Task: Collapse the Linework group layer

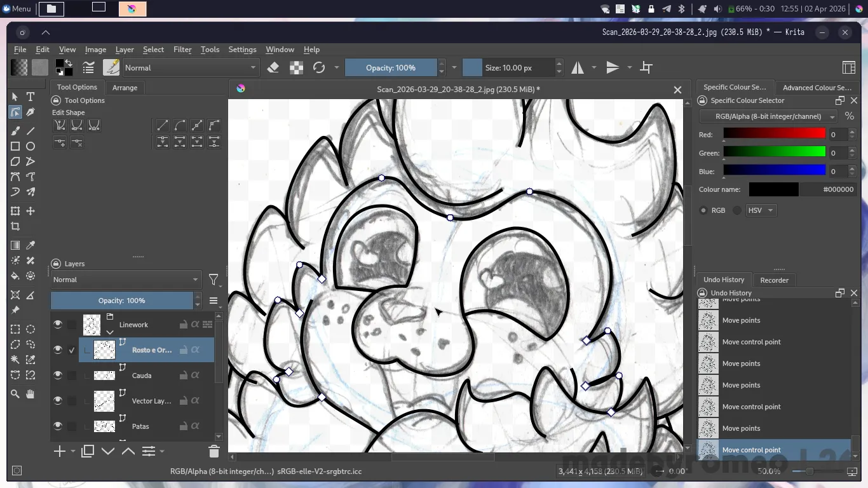Action: (x=110, y=332)
